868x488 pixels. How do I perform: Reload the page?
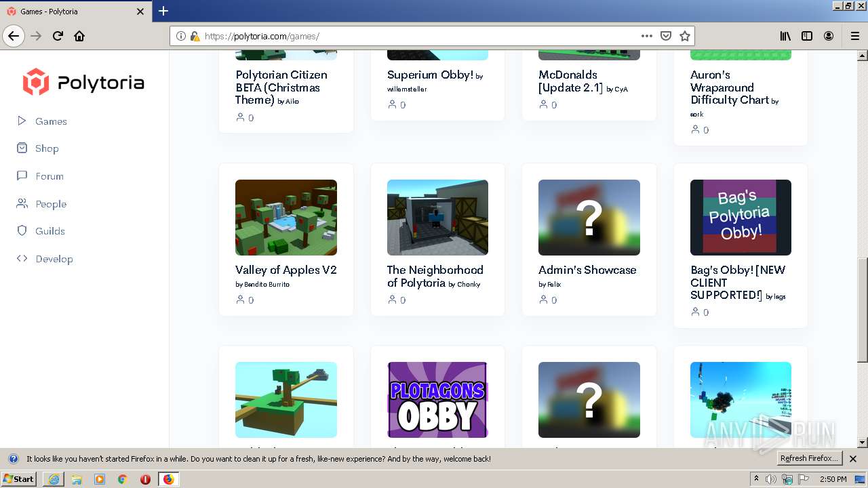tap(58, 36)
